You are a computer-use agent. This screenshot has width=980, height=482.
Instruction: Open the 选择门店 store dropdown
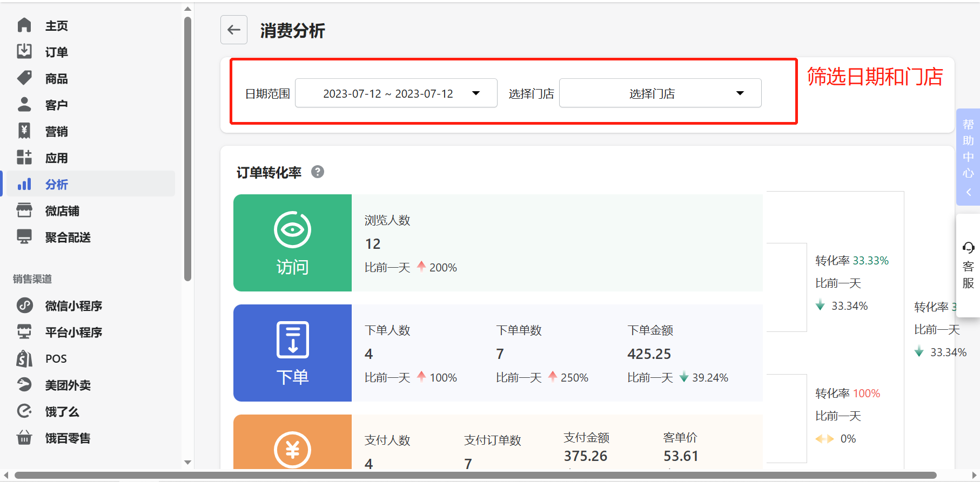(660, 93)
